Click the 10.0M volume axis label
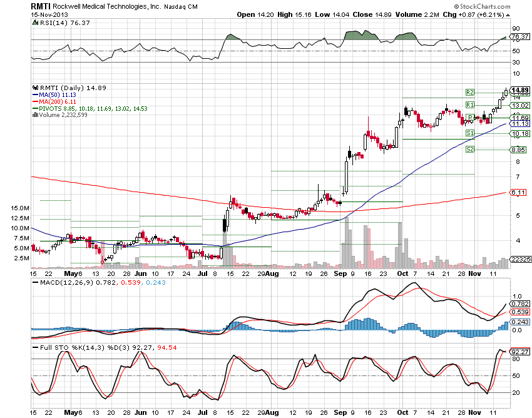This screenshot has width=532, height=418. coord(20,228)
